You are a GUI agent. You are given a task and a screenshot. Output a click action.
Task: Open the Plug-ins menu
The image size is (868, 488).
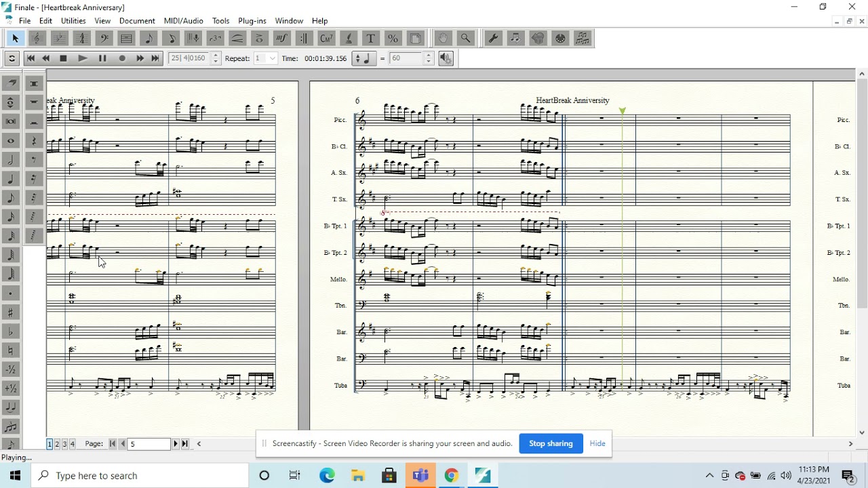click(x=252, y=21)
